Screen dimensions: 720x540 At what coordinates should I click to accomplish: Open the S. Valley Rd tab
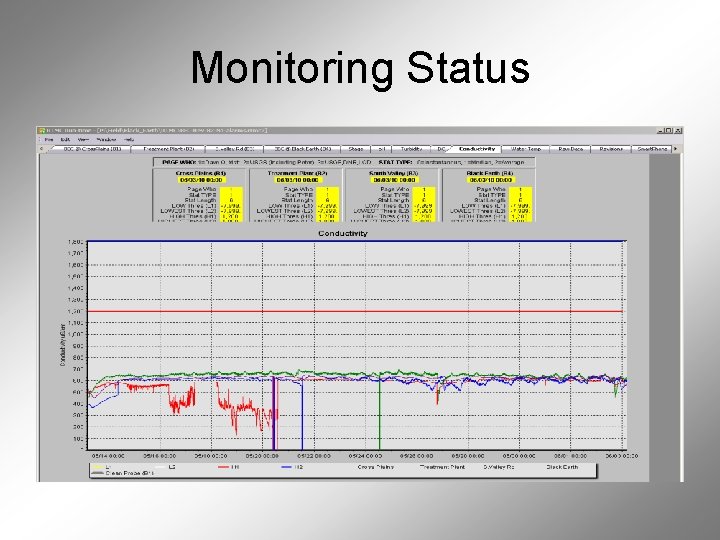point(235,149)
